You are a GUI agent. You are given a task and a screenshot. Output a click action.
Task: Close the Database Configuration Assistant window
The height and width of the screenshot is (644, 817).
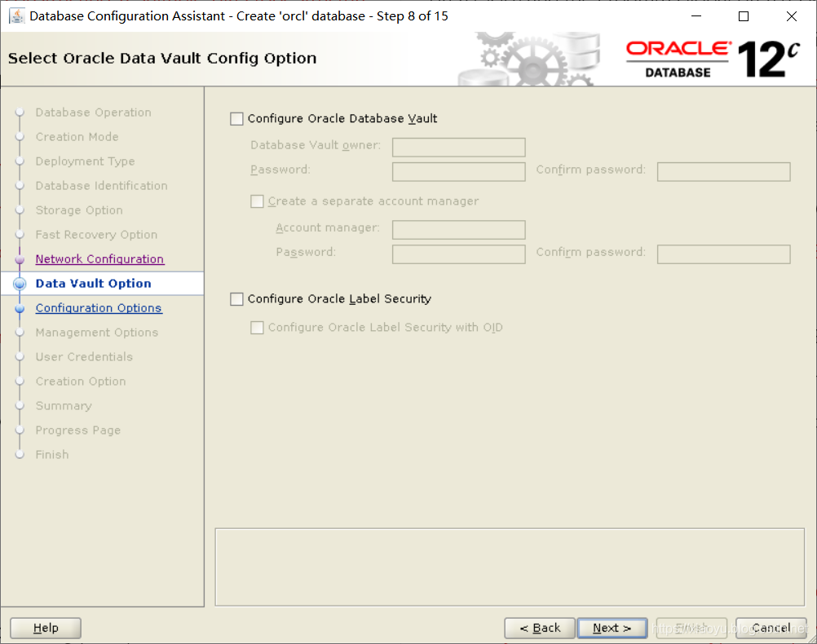click(792, 16)
